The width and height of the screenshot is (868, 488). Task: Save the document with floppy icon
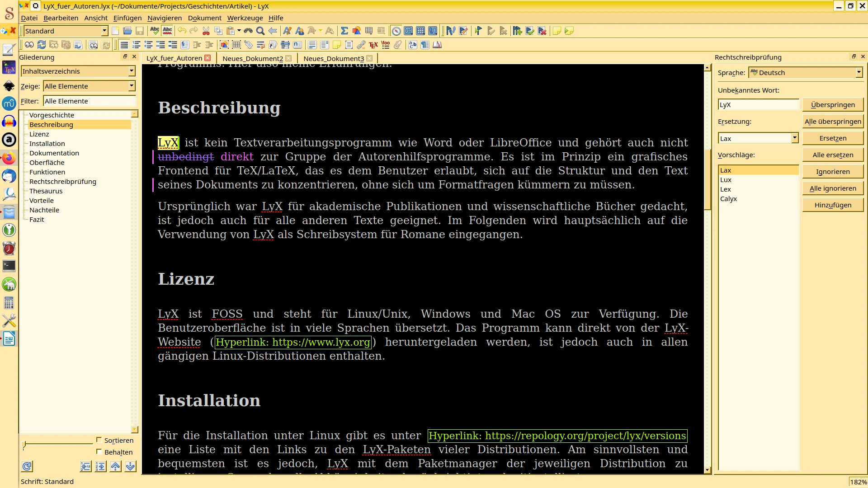(140, 31)
